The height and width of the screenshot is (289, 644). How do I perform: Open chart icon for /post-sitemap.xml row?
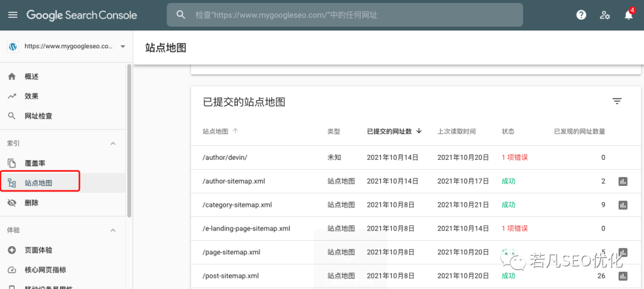pyautogui.click(x=623, y=276)
